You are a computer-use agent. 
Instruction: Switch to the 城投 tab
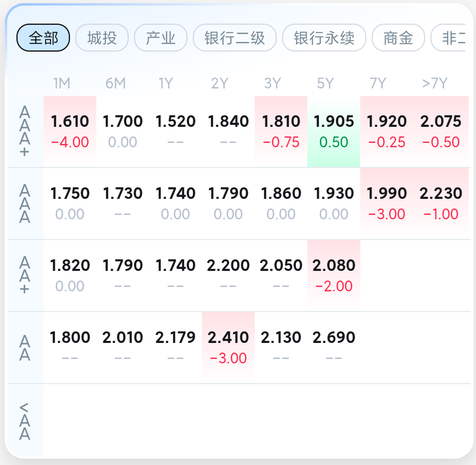pos(102,38)
